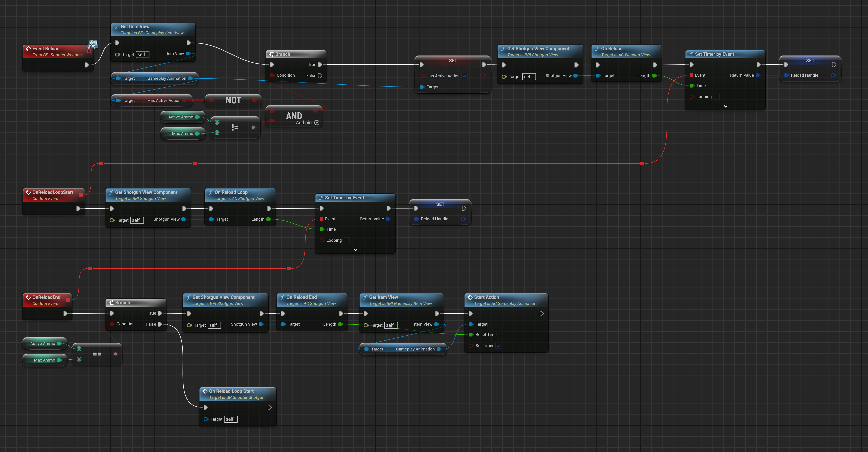Toggle Looping checkbox on top Set Timer by Event

point(717,97)
